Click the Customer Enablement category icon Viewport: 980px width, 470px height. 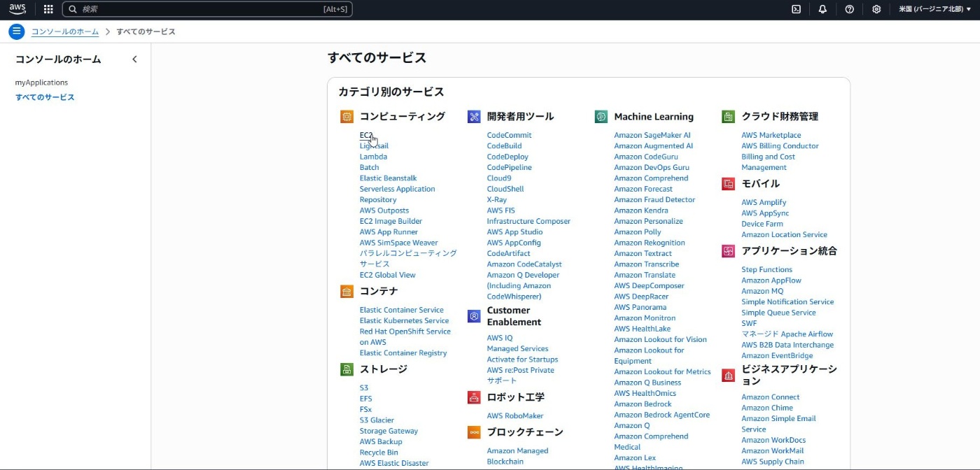pyautogui.click(x=474, y=316)
